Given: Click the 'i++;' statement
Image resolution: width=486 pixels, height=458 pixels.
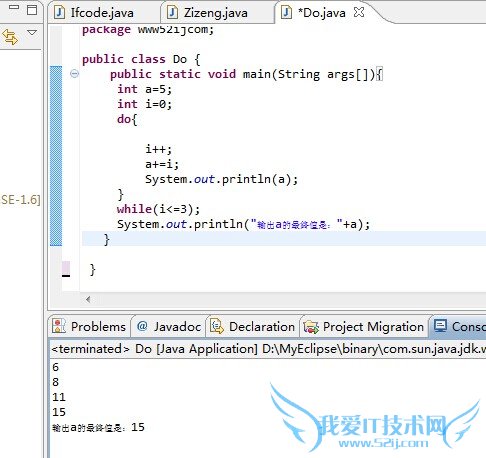Looking at the screenshot, I should pos(158,149).
